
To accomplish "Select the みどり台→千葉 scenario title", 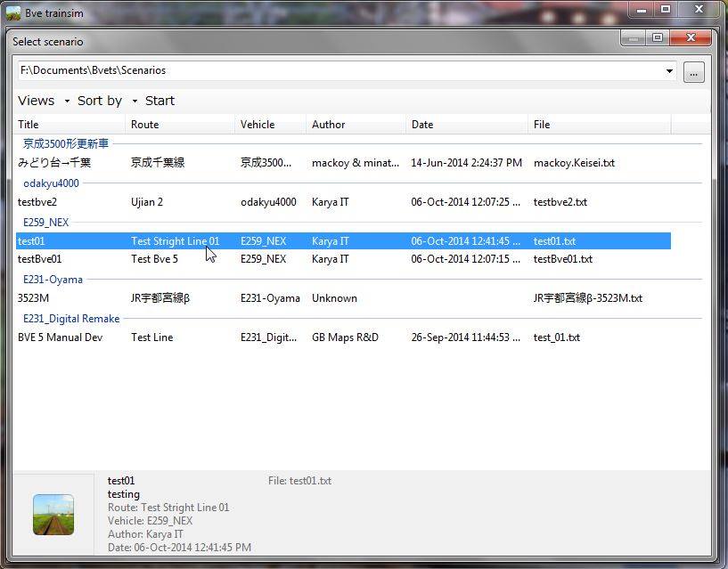I will click(x=54, y=163).
